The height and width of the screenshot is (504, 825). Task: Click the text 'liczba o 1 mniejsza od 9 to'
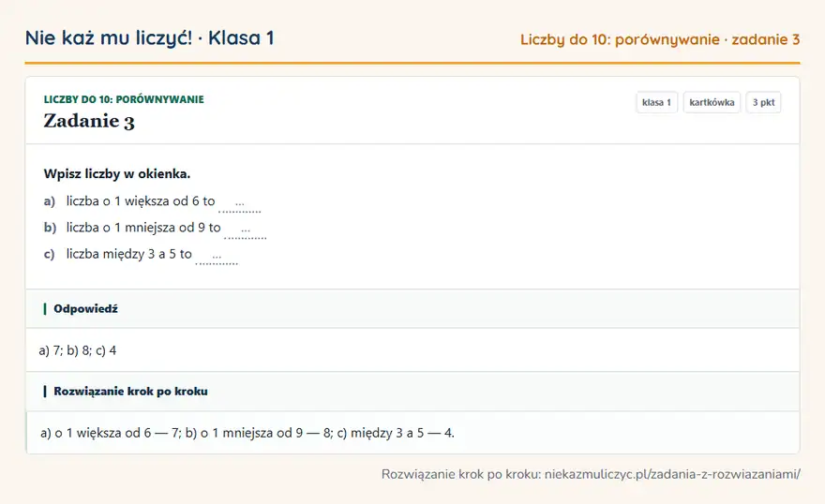(143, 228)
